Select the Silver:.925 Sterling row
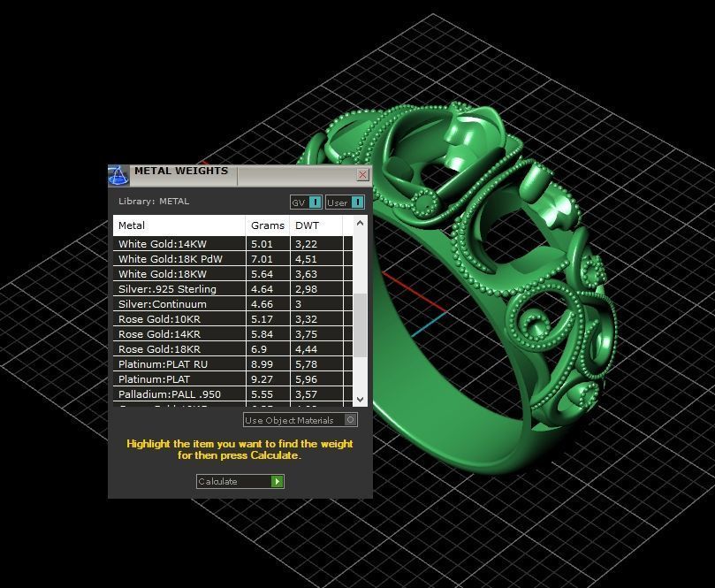Screen dimensions: 715x588 233,289
